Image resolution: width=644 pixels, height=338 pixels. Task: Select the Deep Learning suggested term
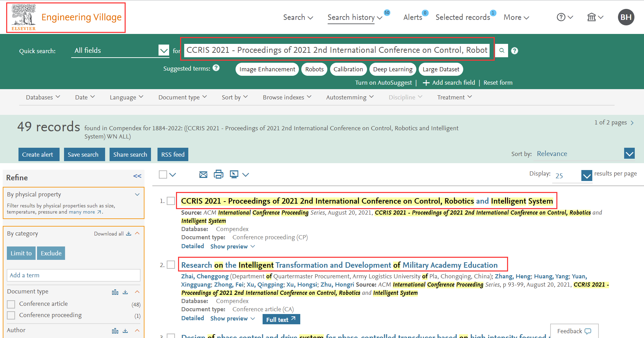tap(393, 69)
